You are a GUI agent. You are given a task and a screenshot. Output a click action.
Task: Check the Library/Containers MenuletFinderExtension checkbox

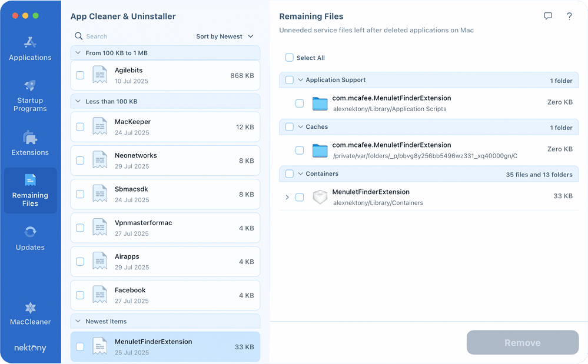tap(299, 197)
